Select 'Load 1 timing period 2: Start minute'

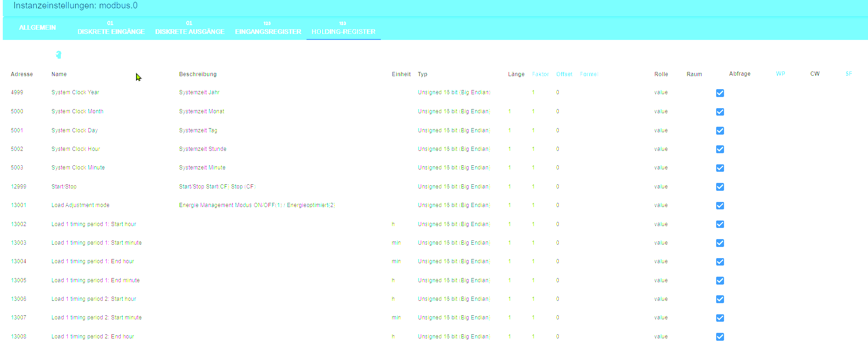pos(97,318)
